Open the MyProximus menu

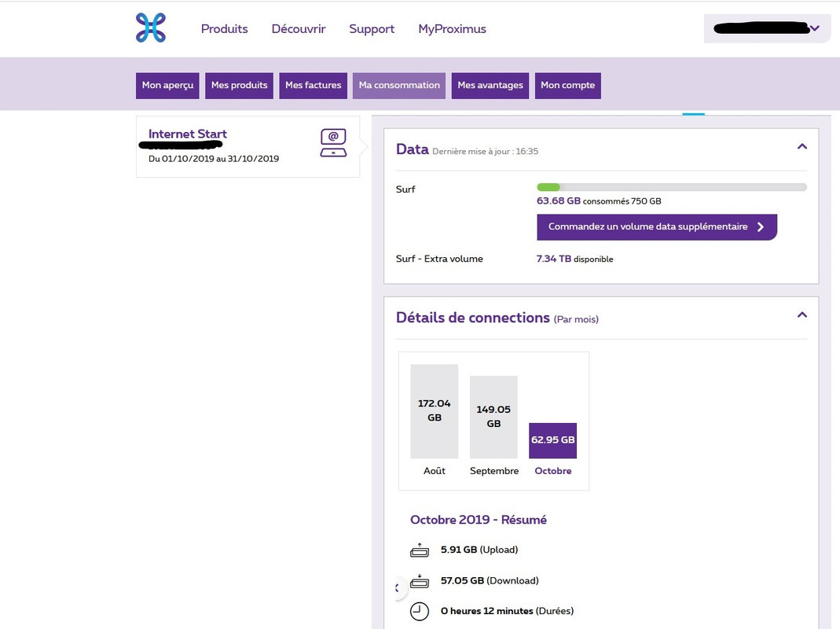[452, 29]
